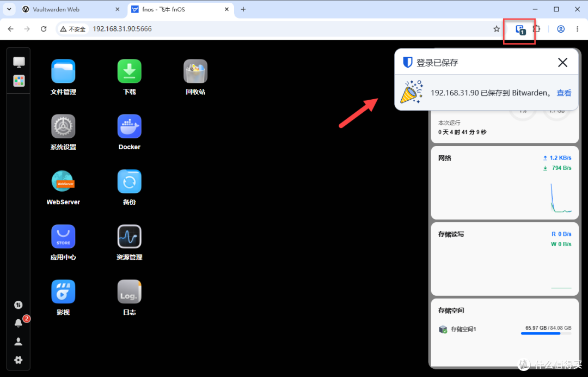
Task: Click the upload speed 1.2 KB/s value
Action: (560, 158)
